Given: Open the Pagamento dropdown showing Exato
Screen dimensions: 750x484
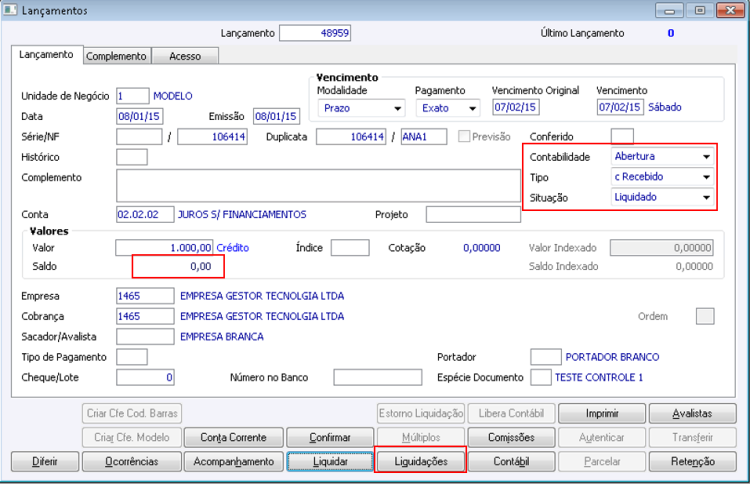Looking at the screenshot, I should [448, 108].
